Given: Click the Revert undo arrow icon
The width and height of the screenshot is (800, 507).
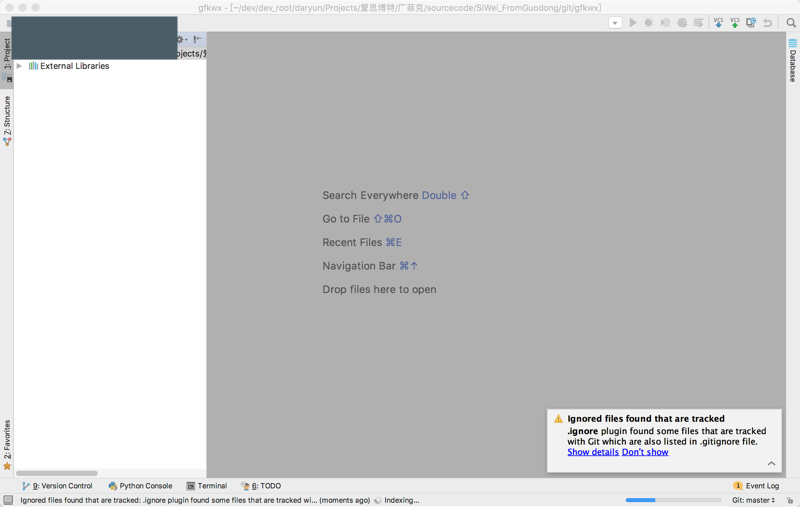Looking at the screenshot, I should 767,23.
